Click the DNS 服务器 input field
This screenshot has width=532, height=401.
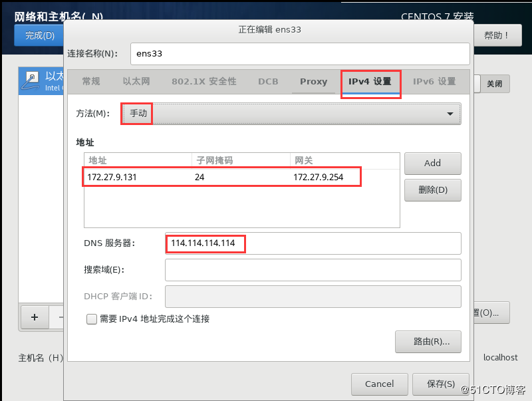[x=313, y=243]
